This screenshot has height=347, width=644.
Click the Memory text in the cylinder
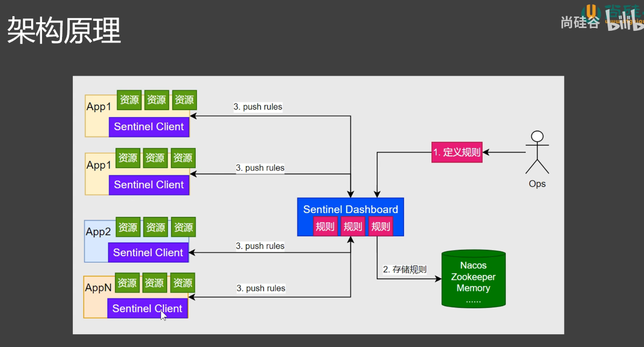click(473, 288)
